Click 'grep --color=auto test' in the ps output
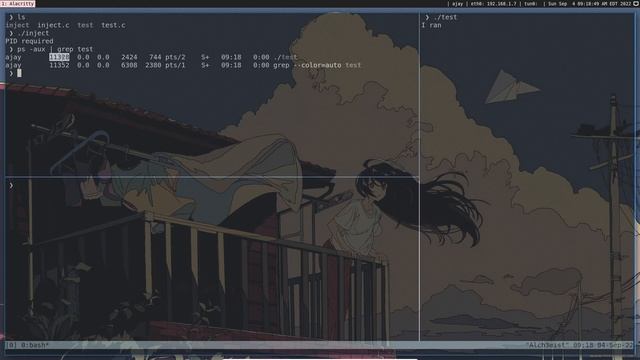Screen dimensions: 640x360 pos(317,65)
